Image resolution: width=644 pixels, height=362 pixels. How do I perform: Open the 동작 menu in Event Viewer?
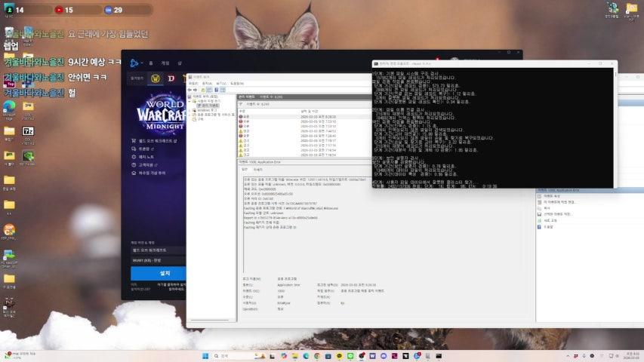coord(206,83)
